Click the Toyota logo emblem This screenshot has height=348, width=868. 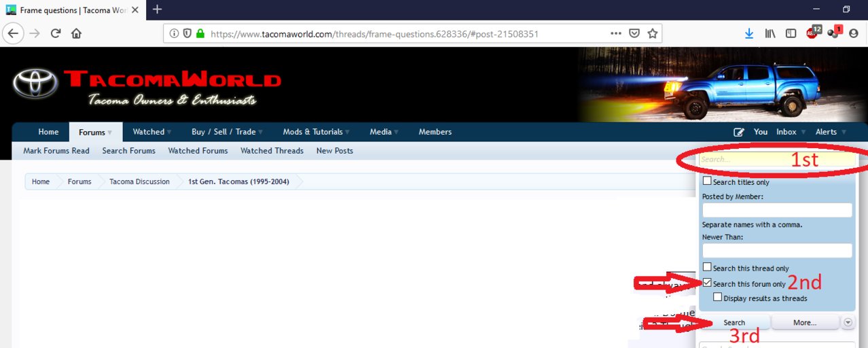(35, 83)
